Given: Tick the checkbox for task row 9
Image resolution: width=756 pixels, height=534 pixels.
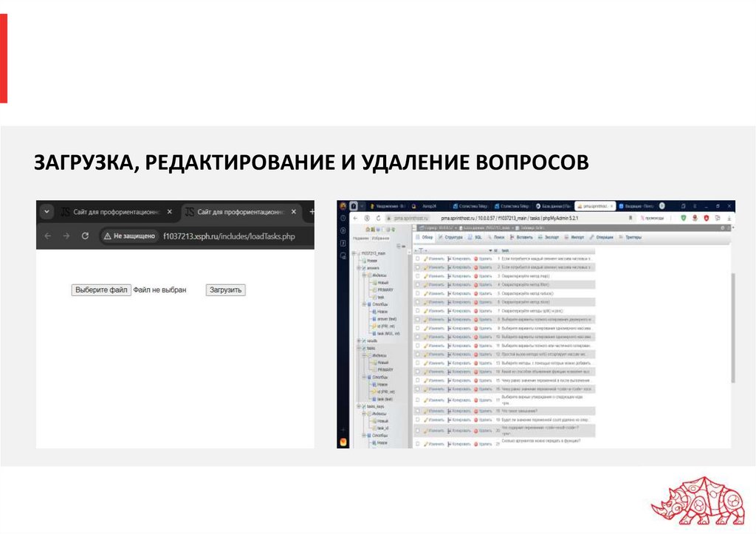Looking at the screenshot, I should tap(418, 328).
